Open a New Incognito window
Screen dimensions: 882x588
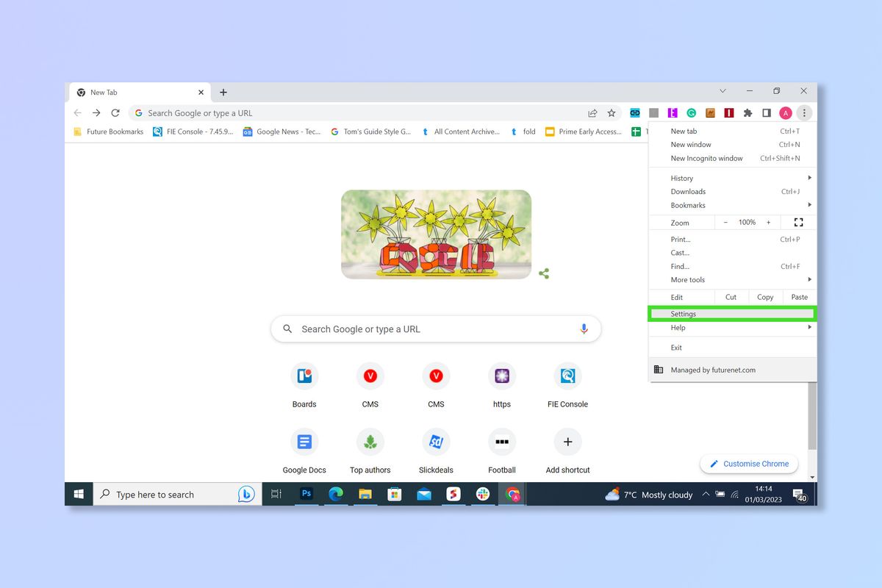[706, 158]
